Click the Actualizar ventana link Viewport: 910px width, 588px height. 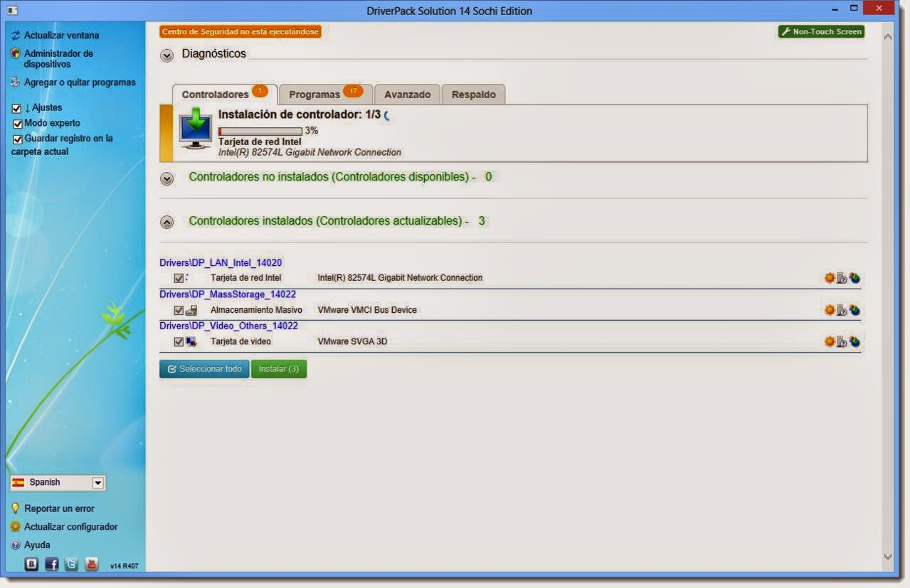[x=62, y=36]
